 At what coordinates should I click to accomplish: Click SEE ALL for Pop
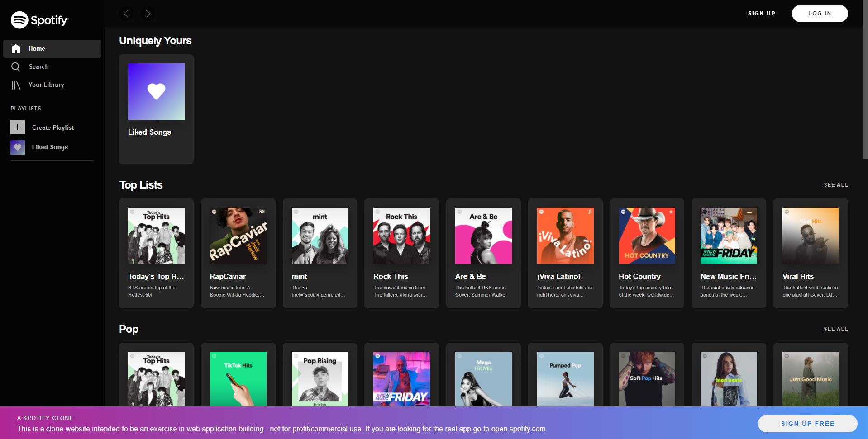point(835,329)
